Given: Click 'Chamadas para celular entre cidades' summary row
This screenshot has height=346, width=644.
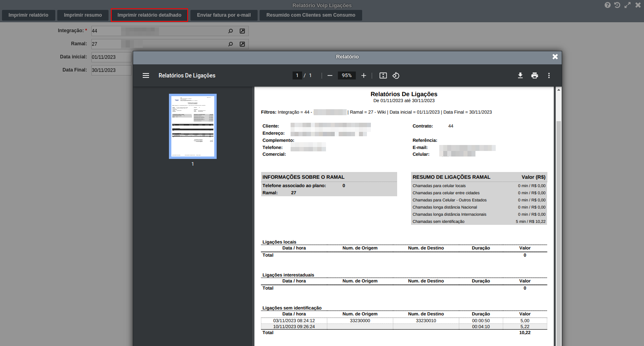Looking at the screenshot, I should [x=479, y=193].
